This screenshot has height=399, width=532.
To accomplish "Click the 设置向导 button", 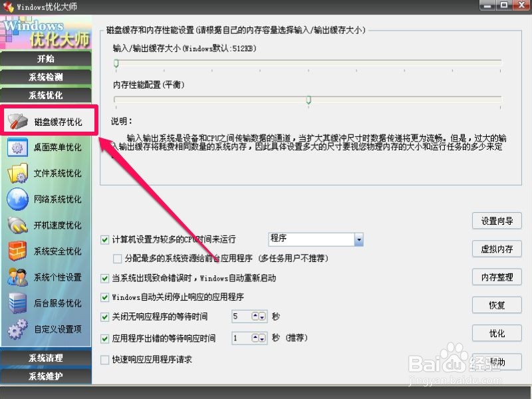I will [x=497, y=221].
